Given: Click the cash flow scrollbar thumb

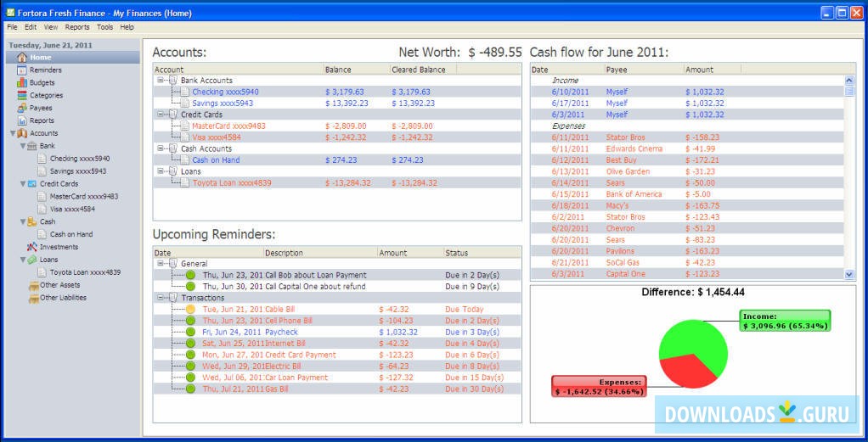Looking at the screenshot, I should [849, 92].
